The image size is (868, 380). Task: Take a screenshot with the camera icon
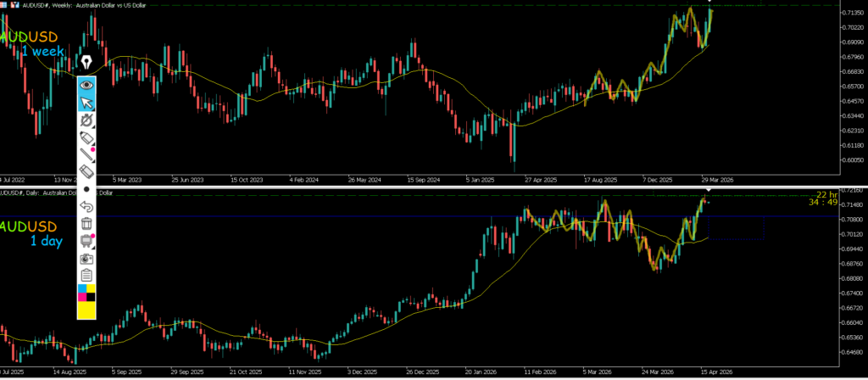(86, 258)
